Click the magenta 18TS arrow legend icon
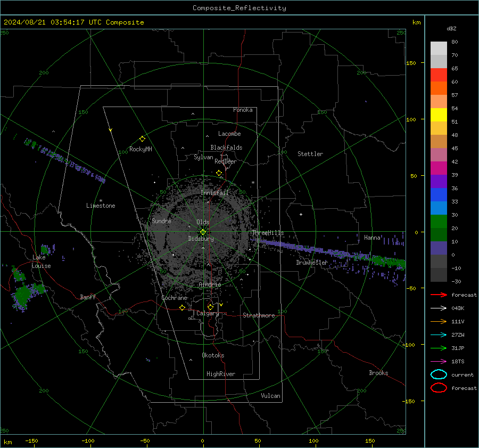The height and width of the screenshot is (448, 479). [x=439, y=362]
